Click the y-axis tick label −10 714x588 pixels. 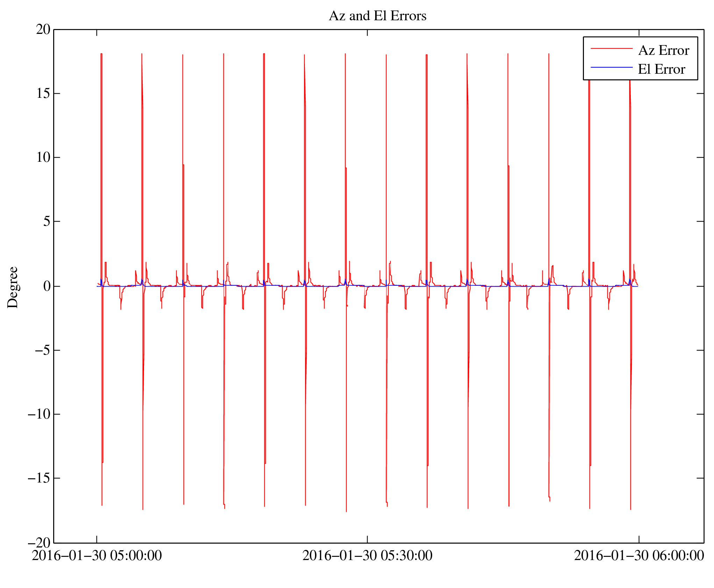tap(39, 414)
